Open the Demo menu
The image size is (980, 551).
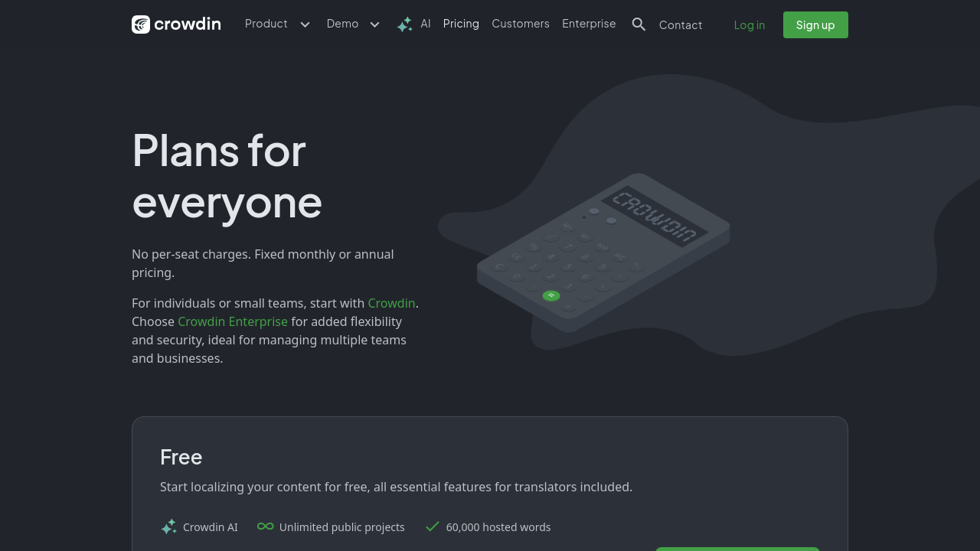pyautogui.click(x=342, y=24)
